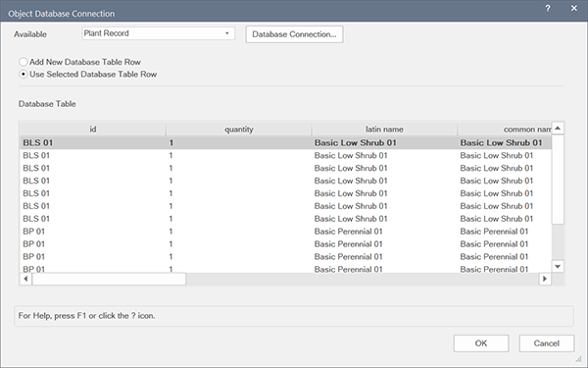Image resolution: width=588 pixels, height=368 pixels.
Task: Click bold Basic Low Shrub 01 common name
Action: pos(501,142)
